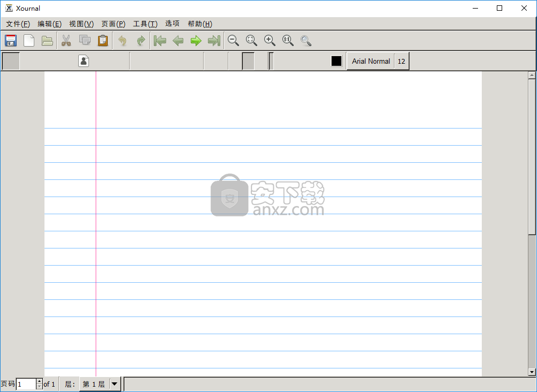Open the set zoom magnifier tool
The height and width of the screenshot is (392, 537).
tap(306, 40)
